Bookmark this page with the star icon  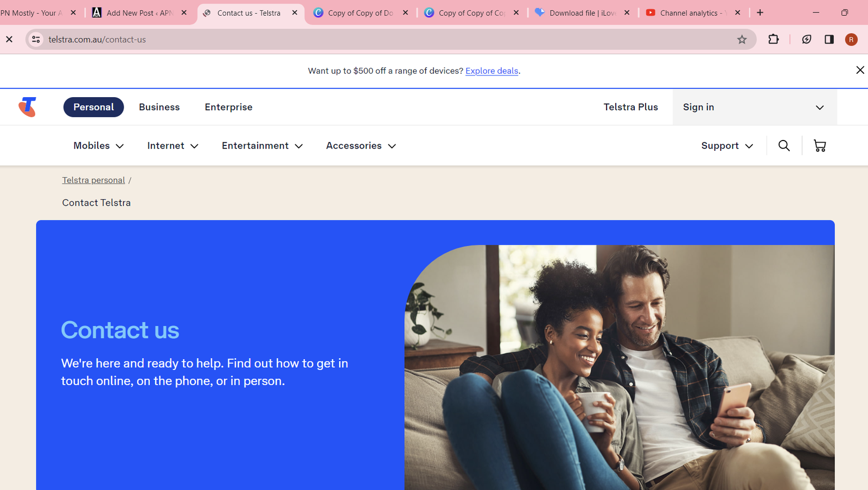coord(742,39)
